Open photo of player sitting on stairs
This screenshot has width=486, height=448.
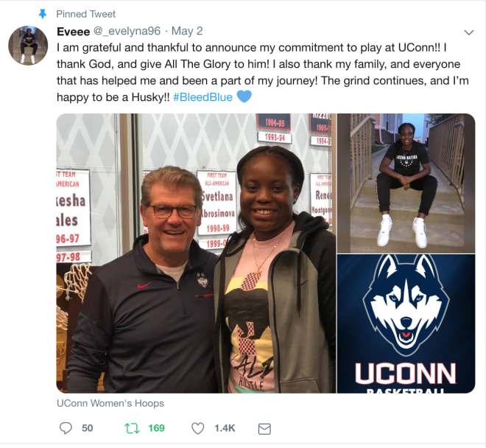406,183
